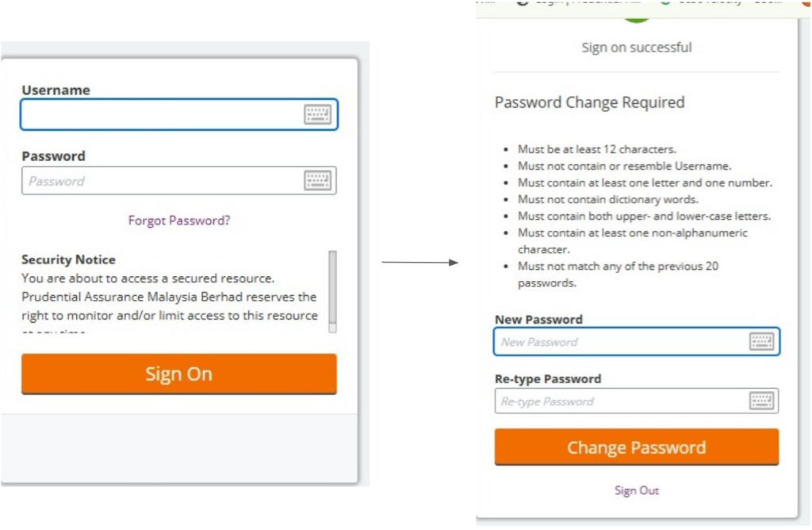Click the Security Notice heading

pyautogui.click(x=68, y=259)
